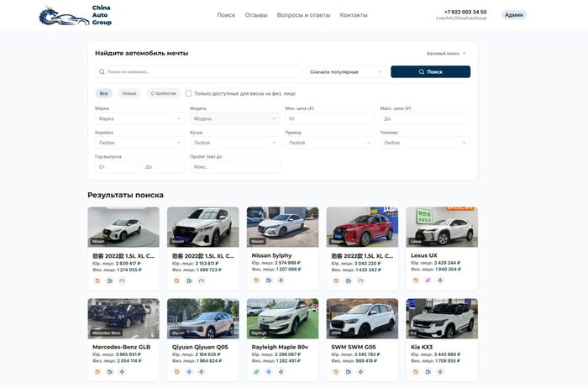
Task: Open Контакты in the top navigation
Action: (x=354, y=15)
